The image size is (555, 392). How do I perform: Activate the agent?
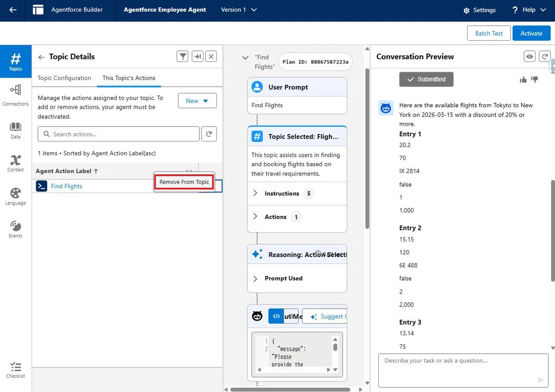(531, 33)
